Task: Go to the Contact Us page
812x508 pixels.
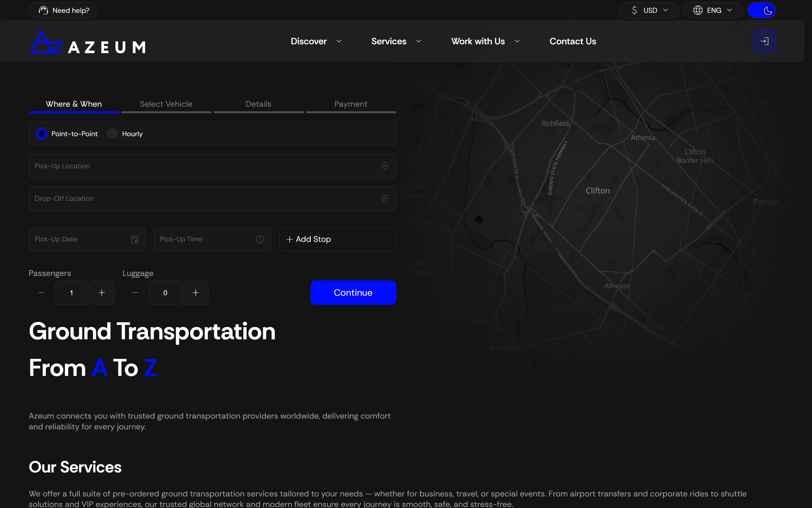Action: (x=573, y=41)
